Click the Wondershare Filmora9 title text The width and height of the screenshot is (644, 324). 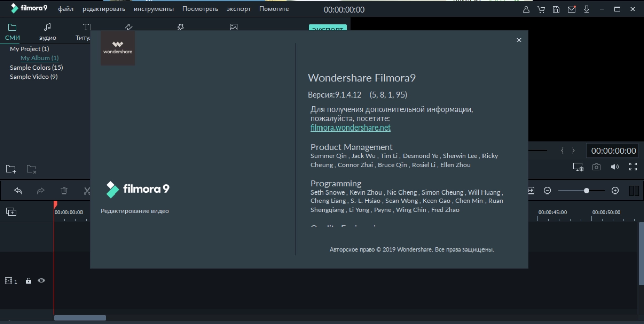click(x=362, y=78)
